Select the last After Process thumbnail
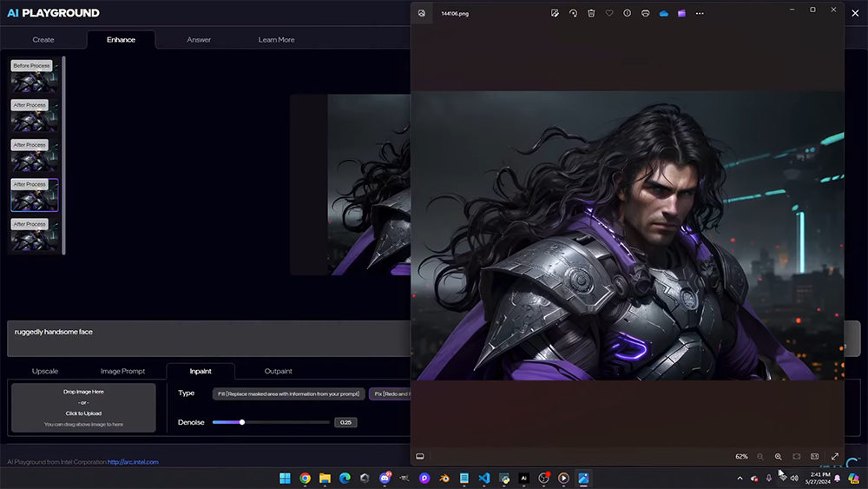868x489 pixels. (x=35, y=235)
